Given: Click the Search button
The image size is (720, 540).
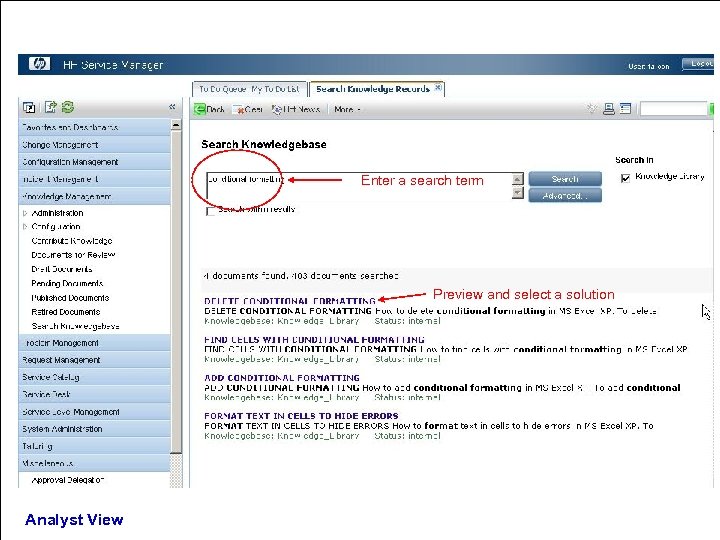Looking at the screenshot, I should (x=565, y=179).
